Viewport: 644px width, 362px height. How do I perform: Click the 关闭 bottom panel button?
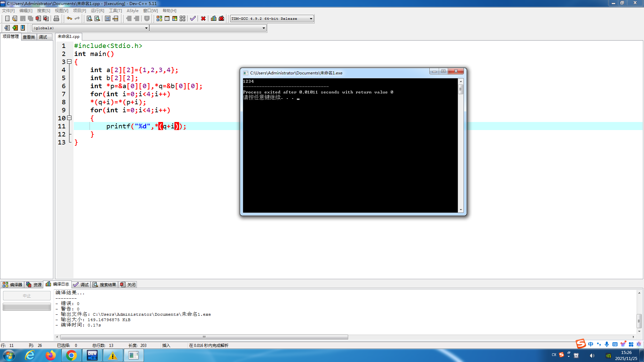(128, 285)
